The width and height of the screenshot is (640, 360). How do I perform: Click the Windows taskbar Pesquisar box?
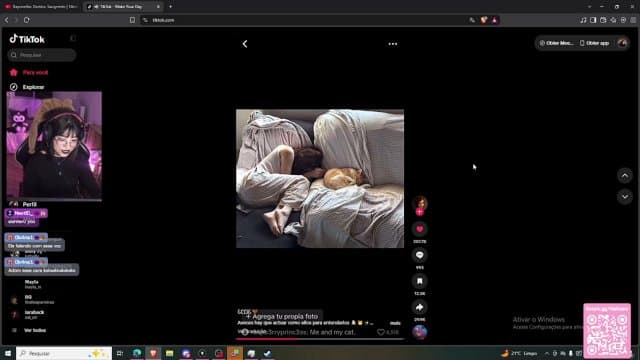tap(64, 353)
